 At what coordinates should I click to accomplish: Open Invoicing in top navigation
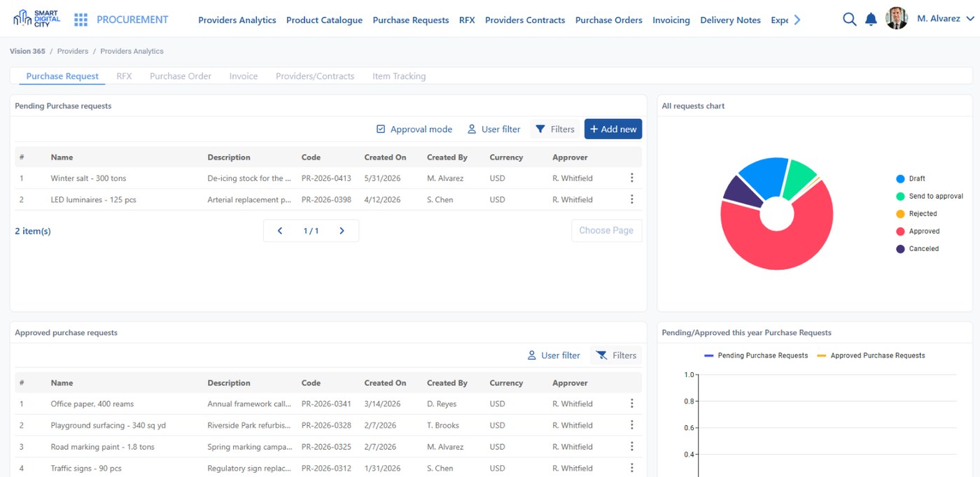671,20
